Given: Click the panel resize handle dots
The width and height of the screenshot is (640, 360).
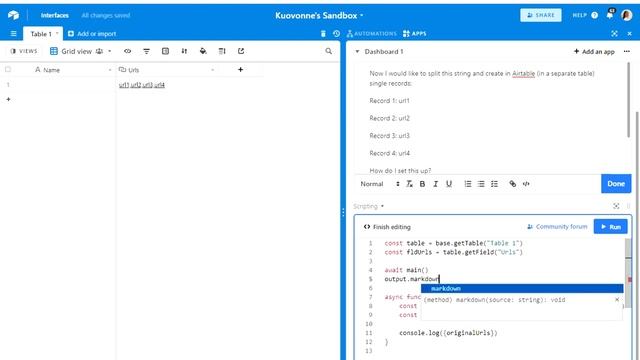Looking at the screenshot, I should point(343,212).
